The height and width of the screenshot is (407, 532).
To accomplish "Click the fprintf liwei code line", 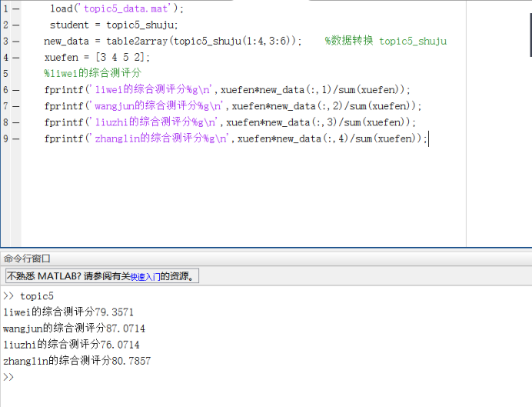I will pos(227,89).
